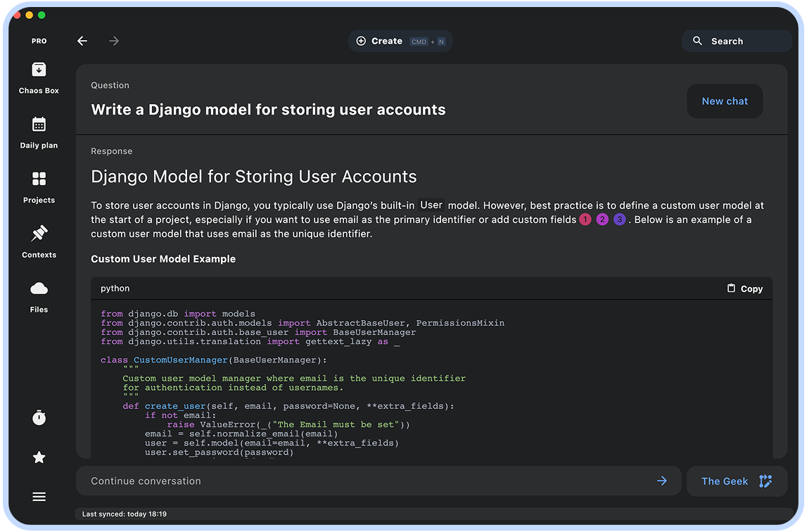Click the 'Question' section label
This screenshot has height=532, width=807.
pos(110,85)
